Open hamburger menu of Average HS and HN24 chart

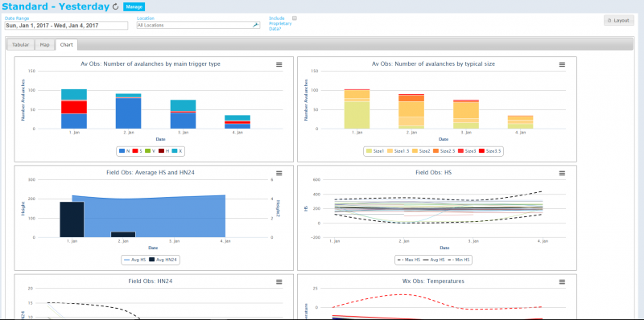(x=279, y=173)
